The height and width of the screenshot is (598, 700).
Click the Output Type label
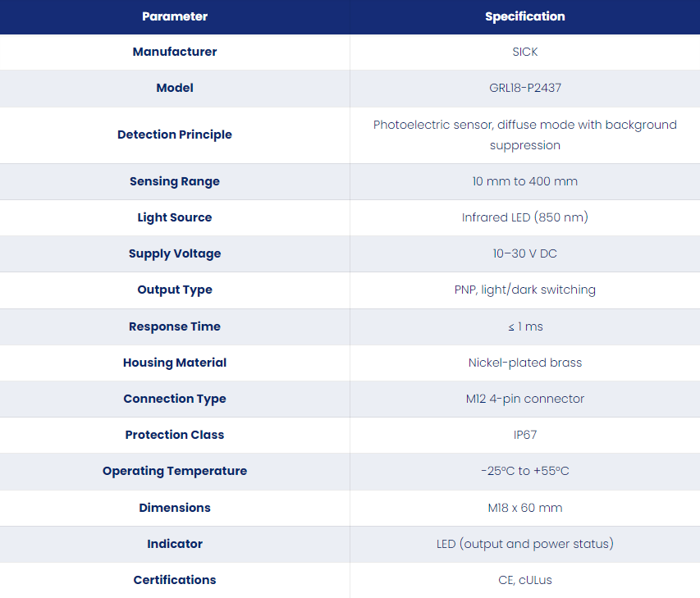tap(175, 290)
